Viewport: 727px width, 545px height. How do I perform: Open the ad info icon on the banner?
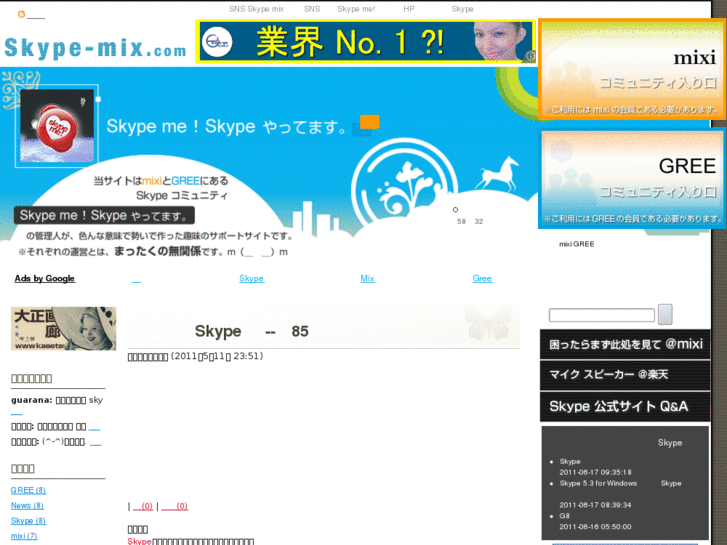[530, 56]
